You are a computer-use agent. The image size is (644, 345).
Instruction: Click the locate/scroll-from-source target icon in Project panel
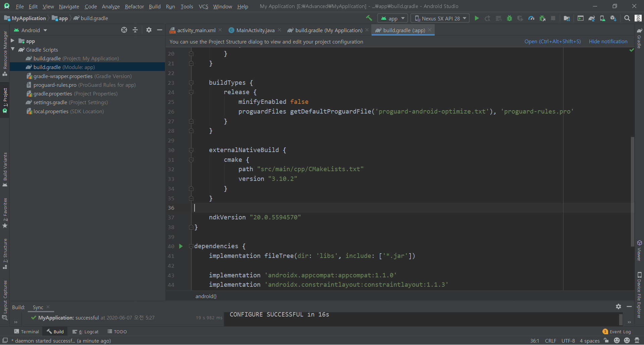(124, 30)
